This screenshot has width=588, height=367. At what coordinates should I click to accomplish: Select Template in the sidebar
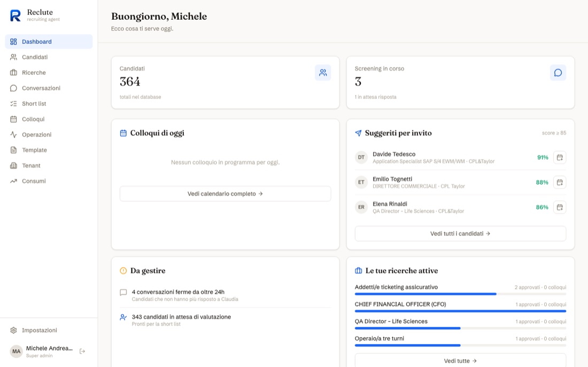(x=49, y=150)
